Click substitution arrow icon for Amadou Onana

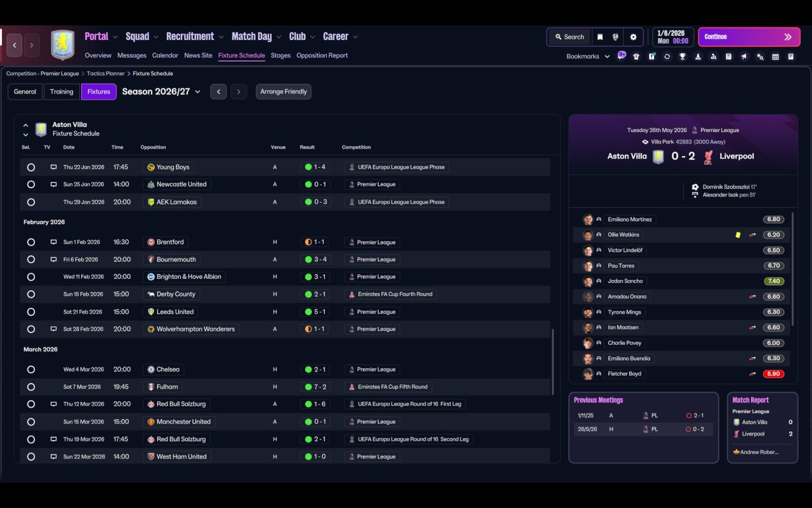click(x=752, y=297)
